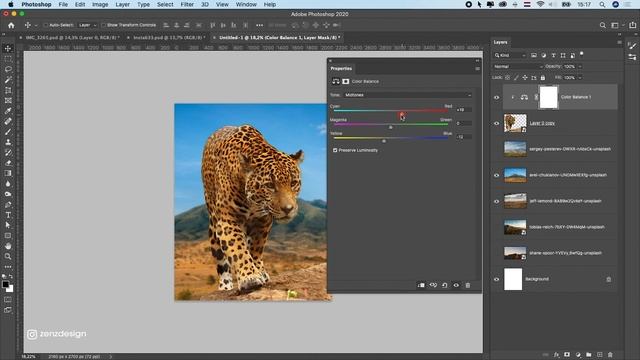Open the Auto-Select Layer dropdown

point(87,25)
